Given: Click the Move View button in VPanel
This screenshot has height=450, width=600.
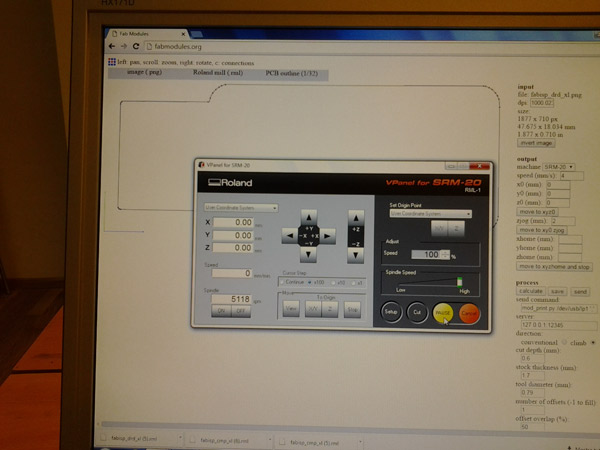Looking at the screenshot, I should click(291, 309).
